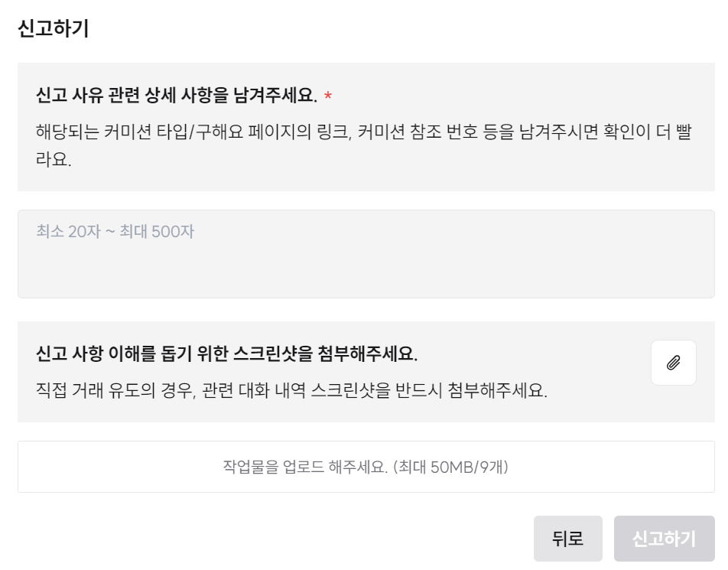The width and height of the screenshot is (728, 570).
Task: Click the red required asterisk
Action: click(328, 96)
